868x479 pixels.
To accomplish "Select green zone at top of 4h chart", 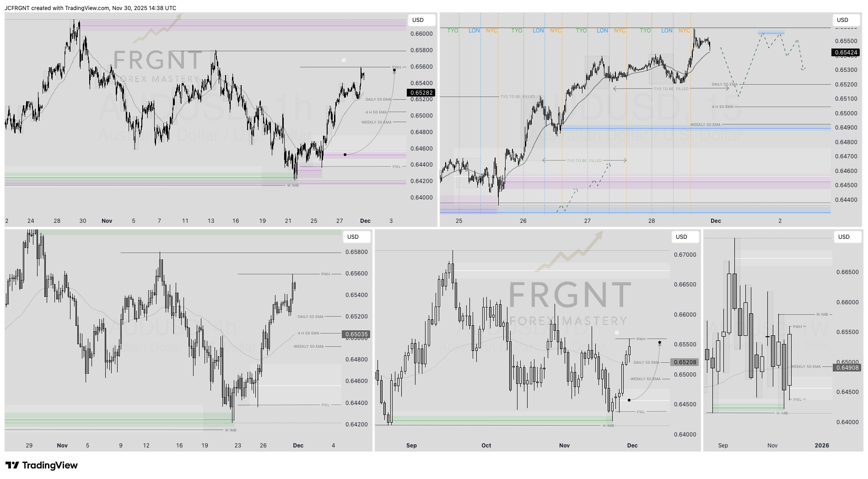I will 191,232.
